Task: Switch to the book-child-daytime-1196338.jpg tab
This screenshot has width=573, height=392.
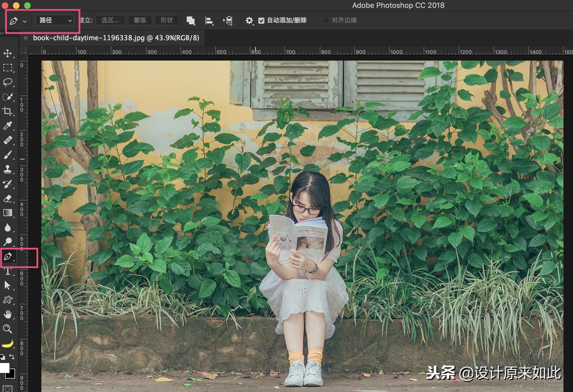Action: pos(116,38)
